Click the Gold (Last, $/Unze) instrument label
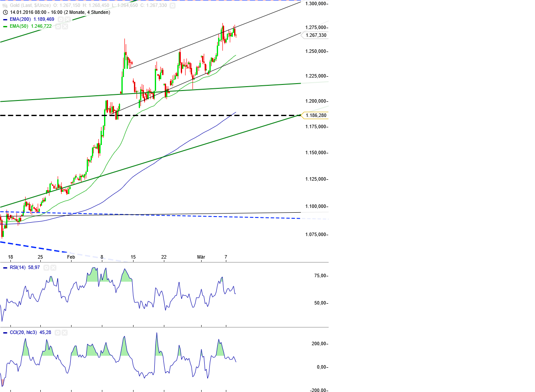 [30, 6]
